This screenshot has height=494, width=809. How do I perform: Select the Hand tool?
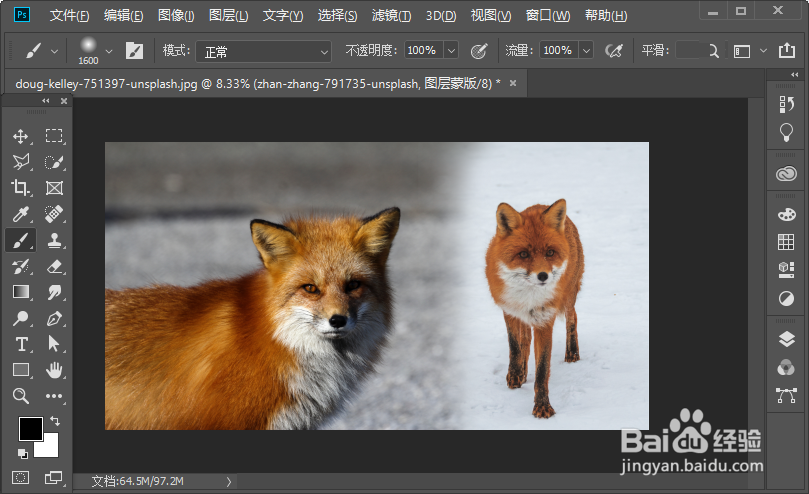tap(54, 370)
